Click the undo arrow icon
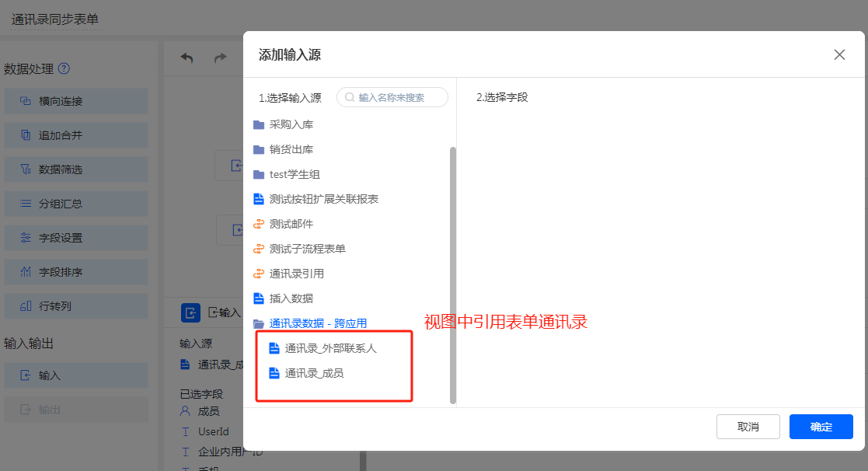This screenshot has width=868, height=471. (x=186, y=58)
